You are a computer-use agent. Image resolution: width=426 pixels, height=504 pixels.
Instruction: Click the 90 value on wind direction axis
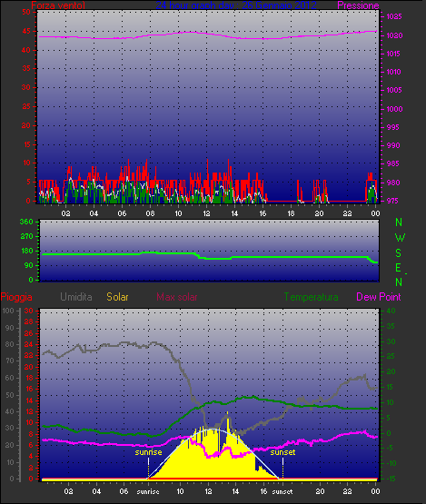(29, 265)
